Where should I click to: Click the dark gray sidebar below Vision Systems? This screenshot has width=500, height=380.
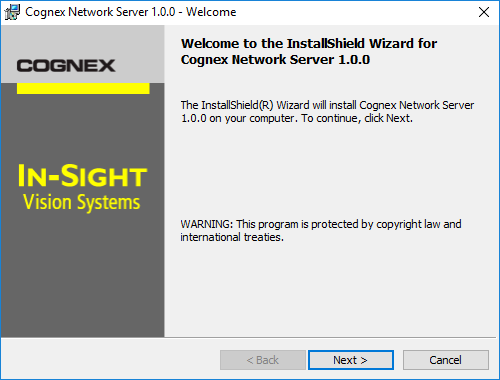pos(82,273)
